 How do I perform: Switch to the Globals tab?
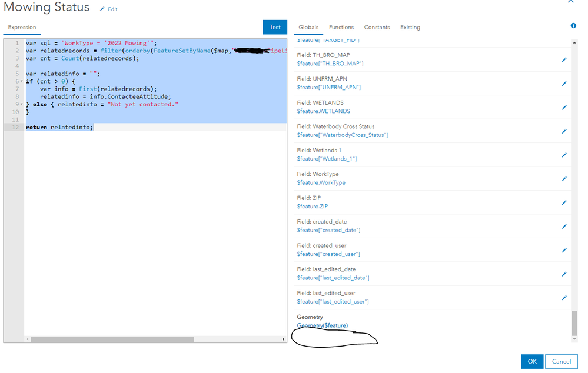(308, 28)
